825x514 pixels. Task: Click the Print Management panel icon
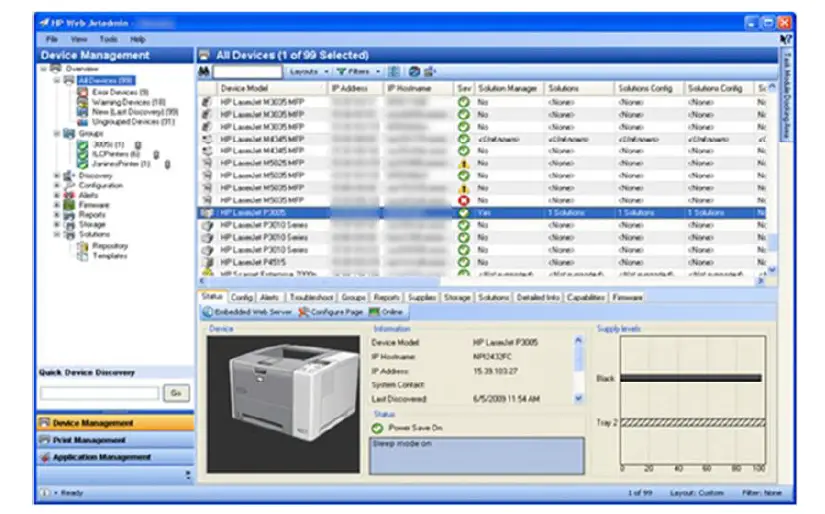click(x=45, y=440)
